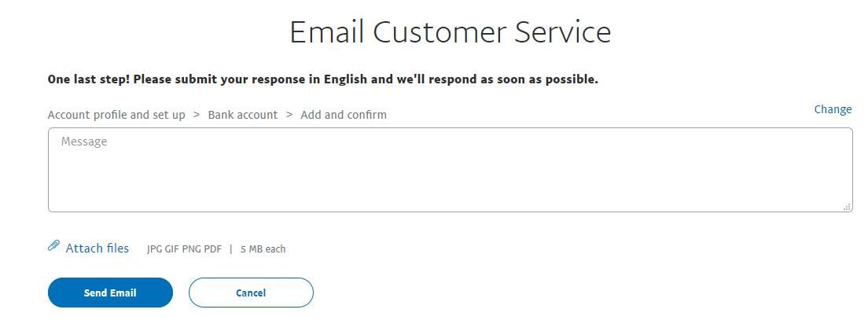Click the Message box resize handle
Viewport: 868px width, 324px height.
tap(847, 207)
